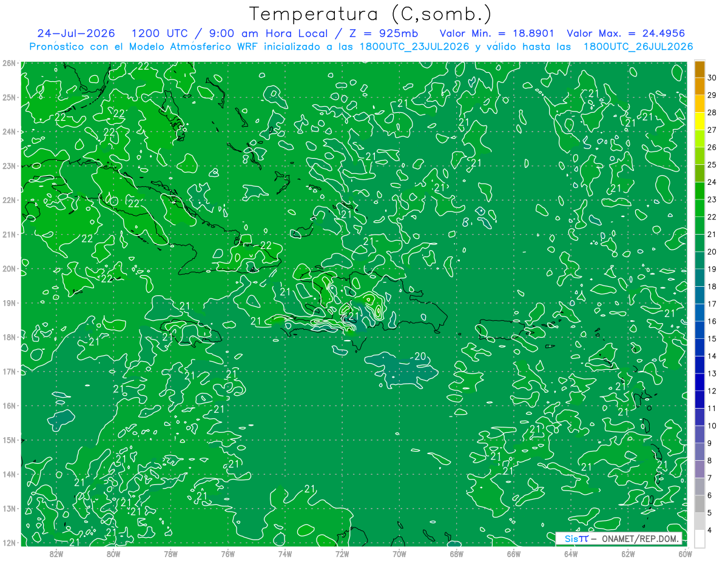
Task: Click the '25N' latitude axis label
Action: 8,98
